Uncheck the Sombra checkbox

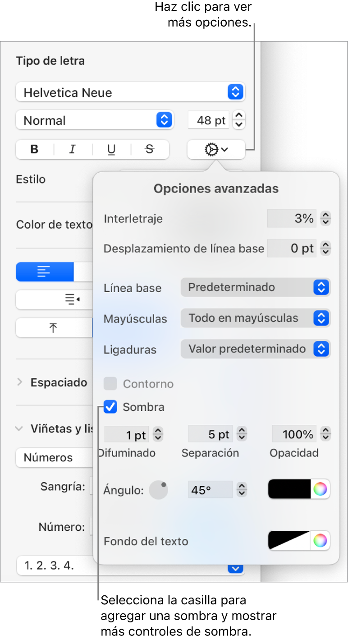pos(110,407)
